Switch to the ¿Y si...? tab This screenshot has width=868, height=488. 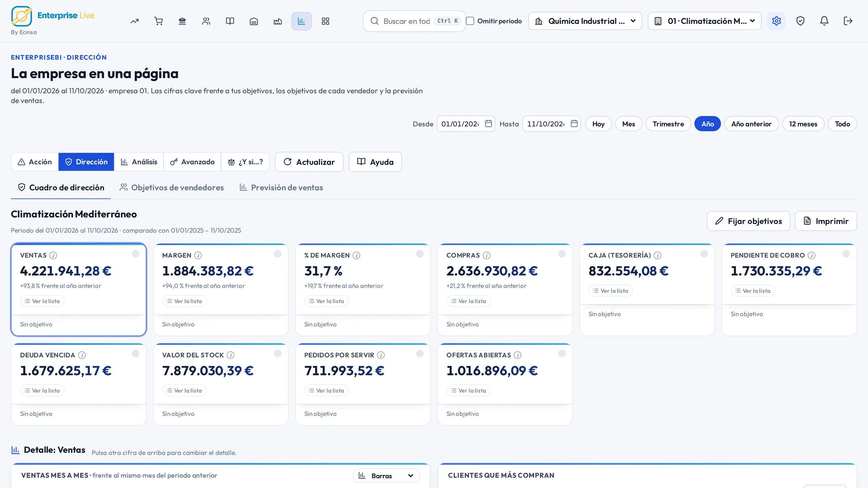point(245,162)
